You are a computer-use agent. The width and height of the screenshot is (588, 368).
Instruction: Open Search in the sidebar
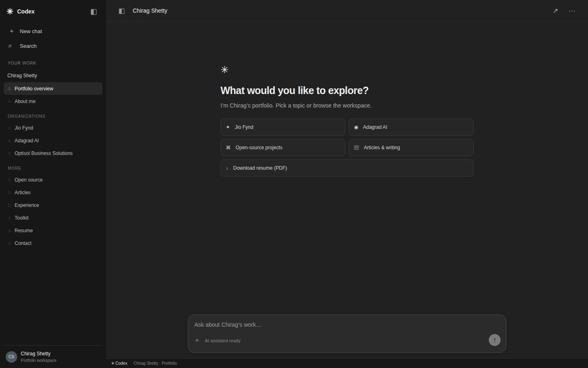[x=53, y=46]
